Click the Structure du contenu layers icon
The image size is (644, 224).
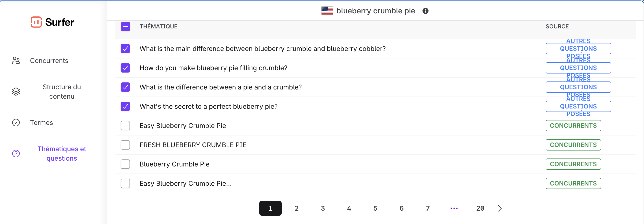point(16,92)
